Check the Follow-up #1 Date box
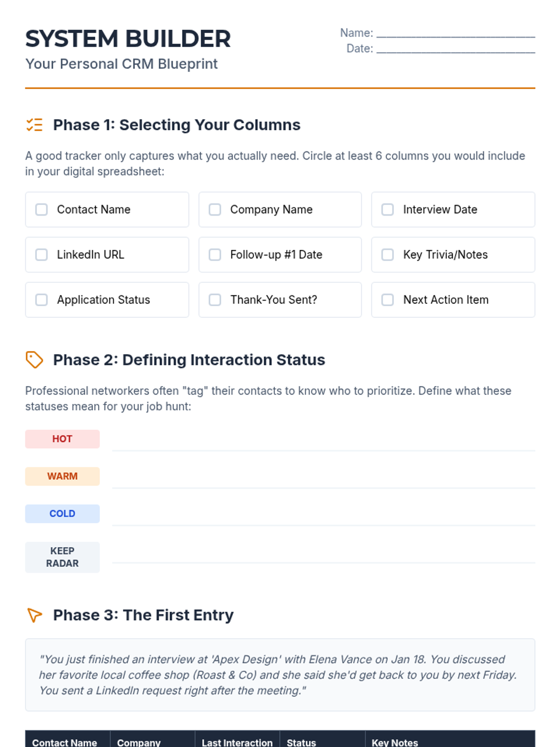The image size is (560, 747). (x=215, y=254)
